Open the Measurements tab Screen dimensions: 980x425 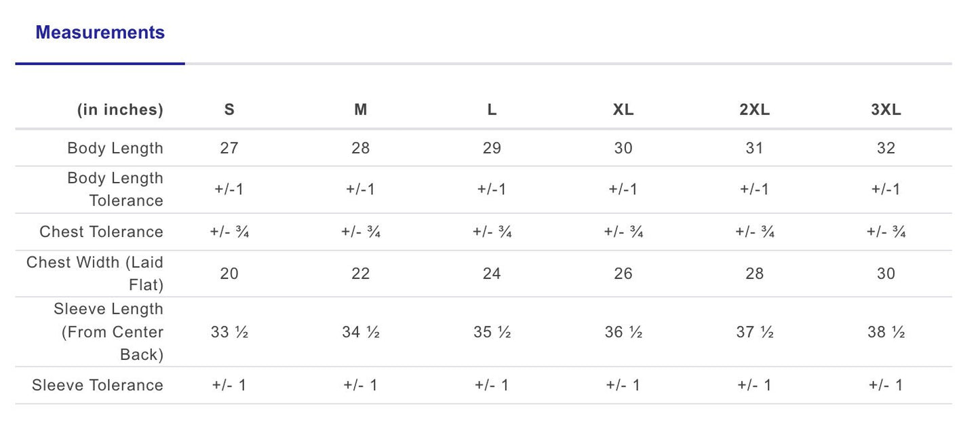pyautogui.click(x=100, y=33)
